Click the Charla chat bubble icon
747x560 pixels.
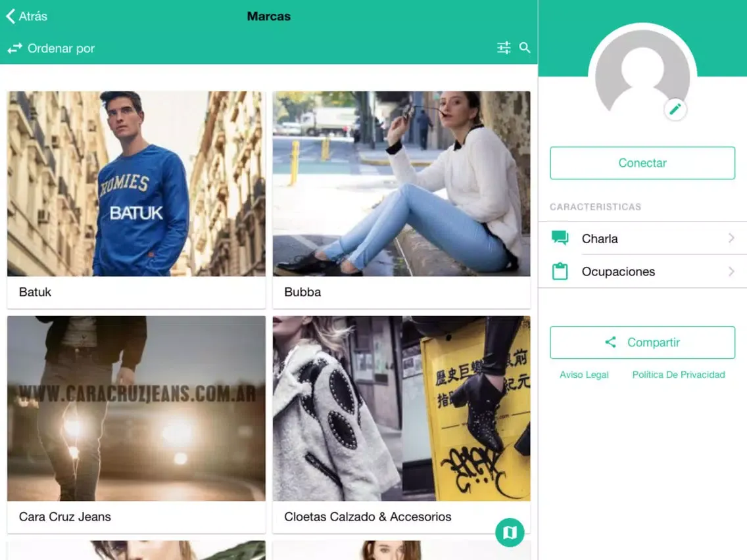tap(560, 238)
